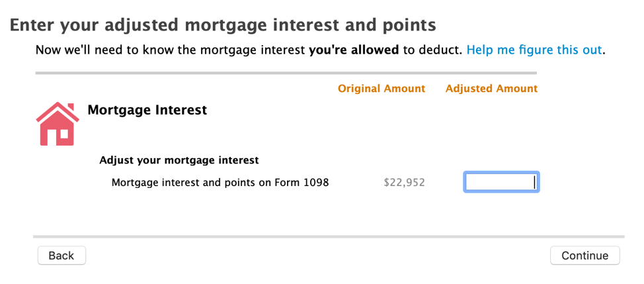644x284 pixels.
Task: Click the bold 'you're allowed' text
Action: click(x=354, y=50)
